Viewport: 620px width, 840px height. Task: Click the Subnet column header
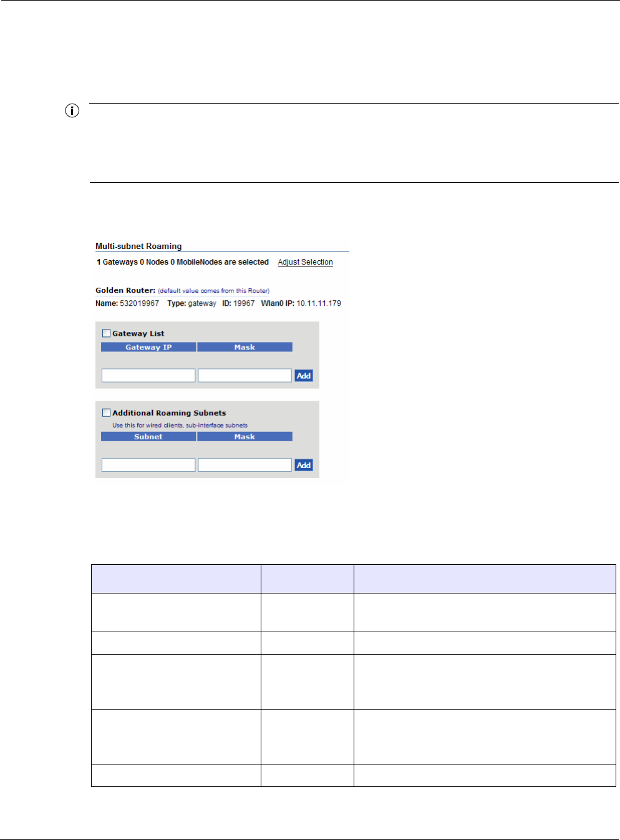(148, 437)
